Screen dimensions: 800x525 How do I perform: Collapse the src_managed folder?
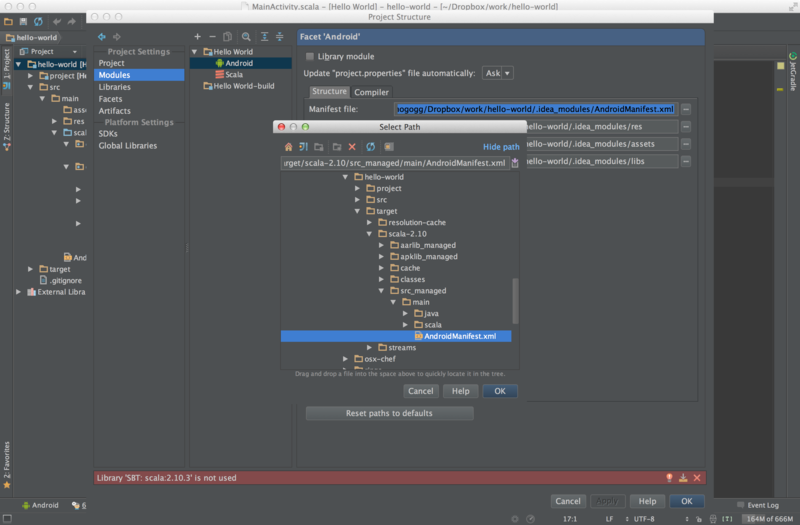point(381,291)
